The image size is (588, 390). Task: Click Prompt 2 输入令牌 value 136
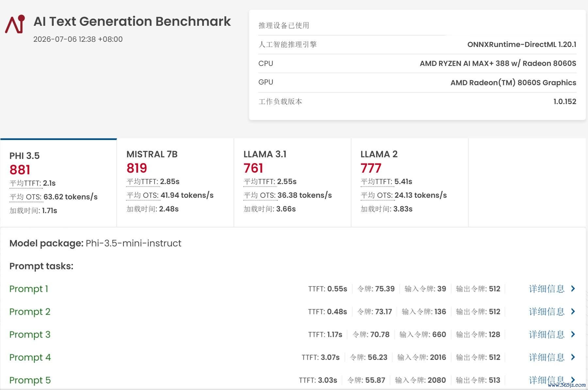point(440,312)
